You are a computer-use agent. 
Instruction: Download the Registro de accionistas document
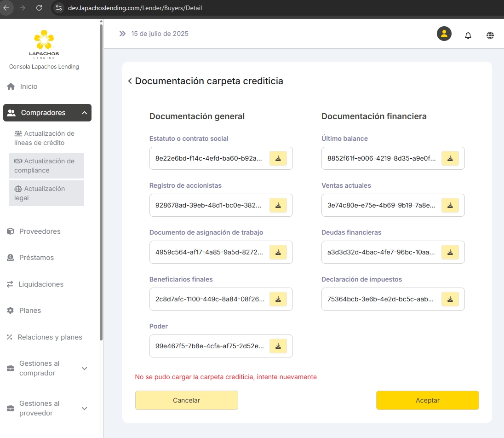(x=278, y=205)
